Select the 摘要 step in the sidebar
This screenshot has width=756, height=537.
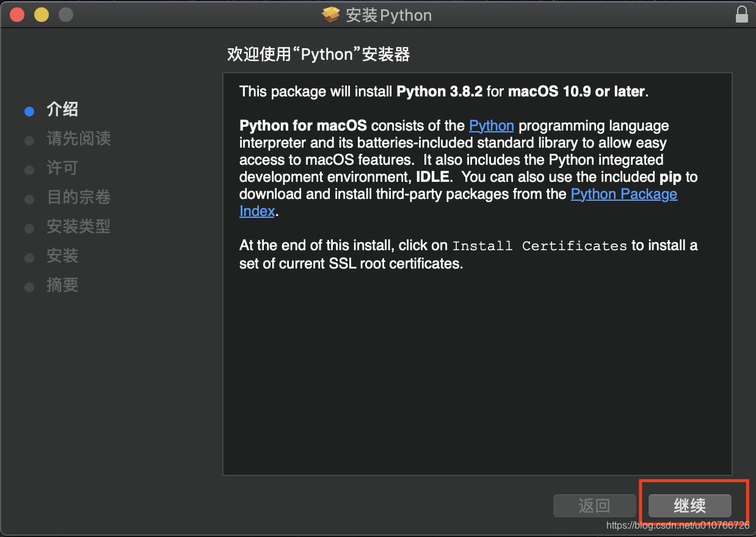pyautogui.click(x=62, y=286)
